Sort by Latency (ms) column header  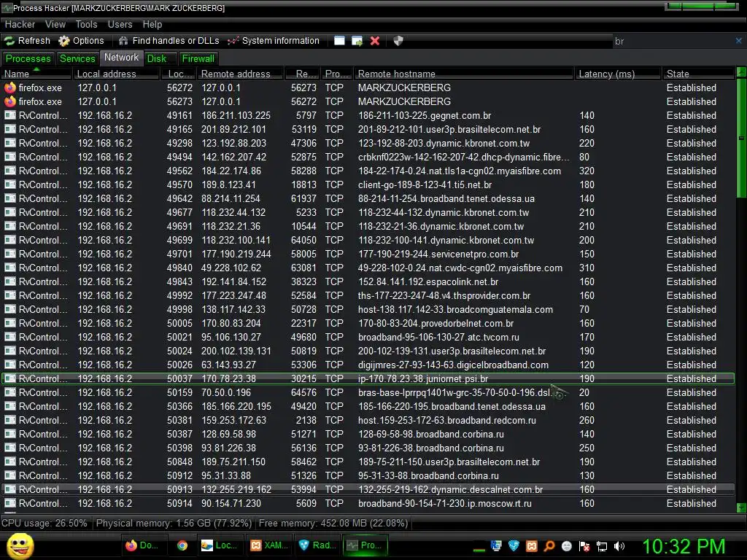point(618,74)
